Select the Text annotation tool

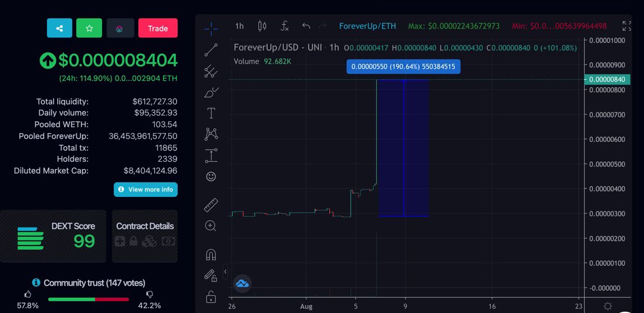pyautogui.click(x=211, y=113)
